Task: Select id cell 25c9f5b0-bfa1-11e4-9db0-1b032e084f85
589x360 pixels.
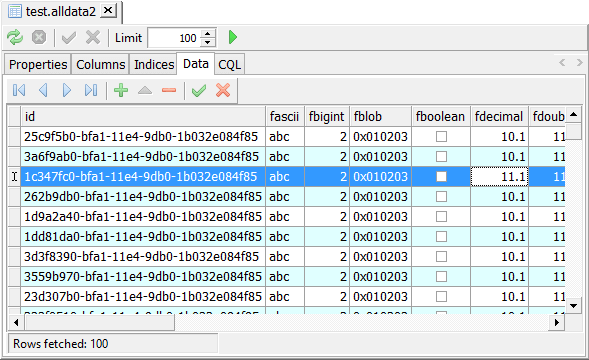Action: pyautogui.click(x=143, y=136)
